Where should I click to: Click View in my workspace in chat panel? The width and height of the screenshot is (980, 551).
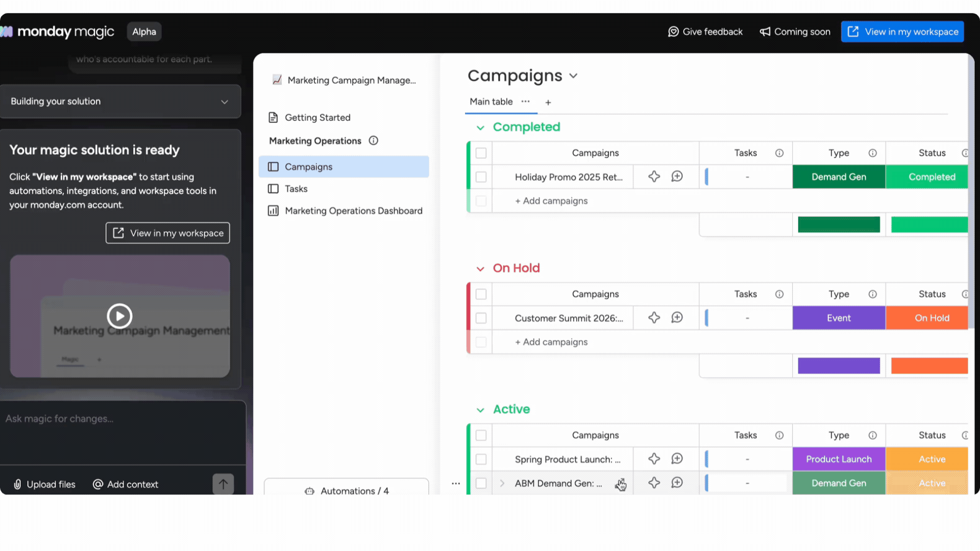(x=168, y=233)
